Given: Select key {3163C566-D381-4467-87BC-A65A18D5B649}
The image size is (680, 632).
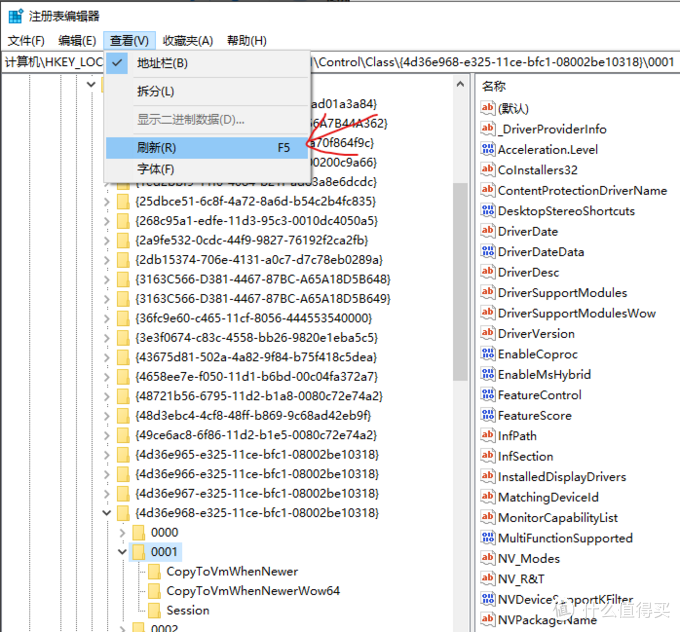Looking at the screenshot, I should coord(263,298).
